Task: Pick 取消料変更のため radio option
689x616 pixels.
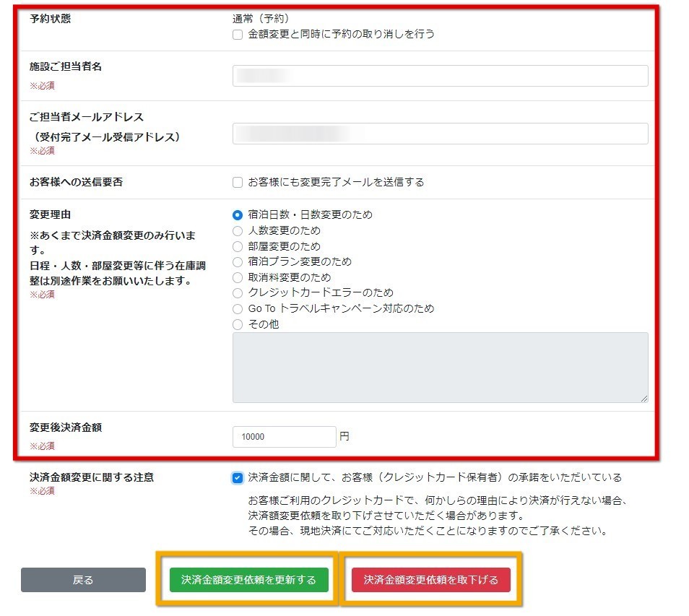Action: point(238,278)
